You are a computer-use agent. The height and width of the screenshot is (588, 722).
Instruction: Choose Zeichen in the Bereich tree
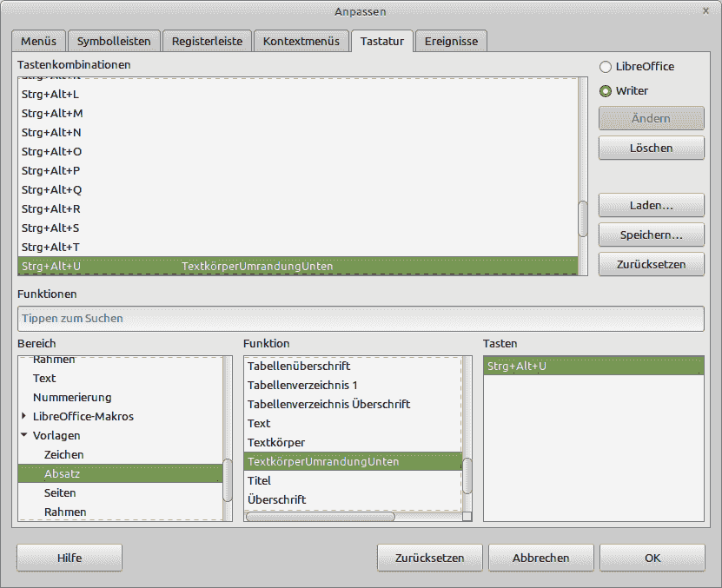coord(64,455)
